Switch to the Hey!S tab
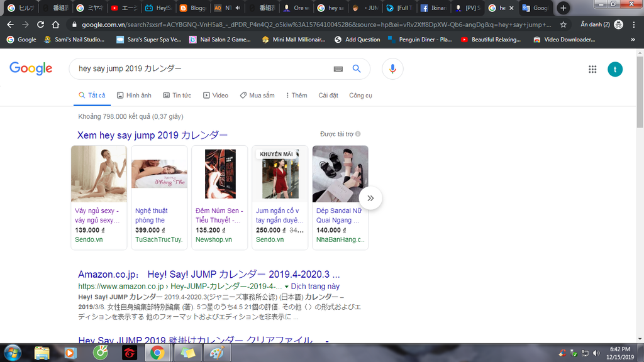This screenshot has height=362, width=644. pos(158,8)
